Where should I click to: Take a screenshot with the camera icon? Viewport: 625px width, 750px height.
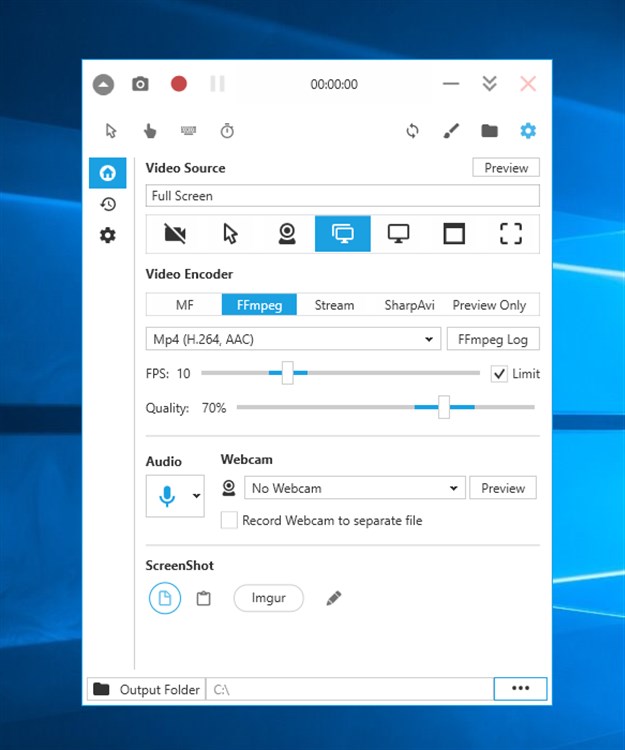point(140,84)
